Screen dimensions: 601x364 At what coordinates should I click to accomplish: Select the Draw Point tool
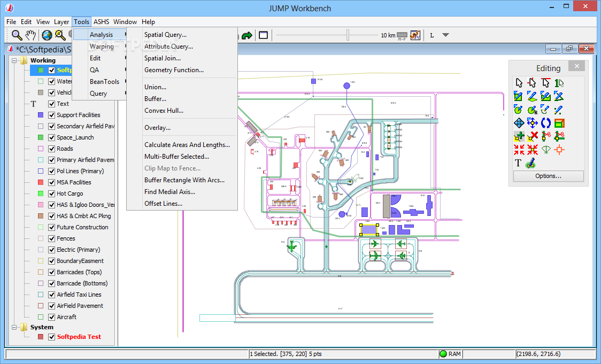tap(559, 110)
